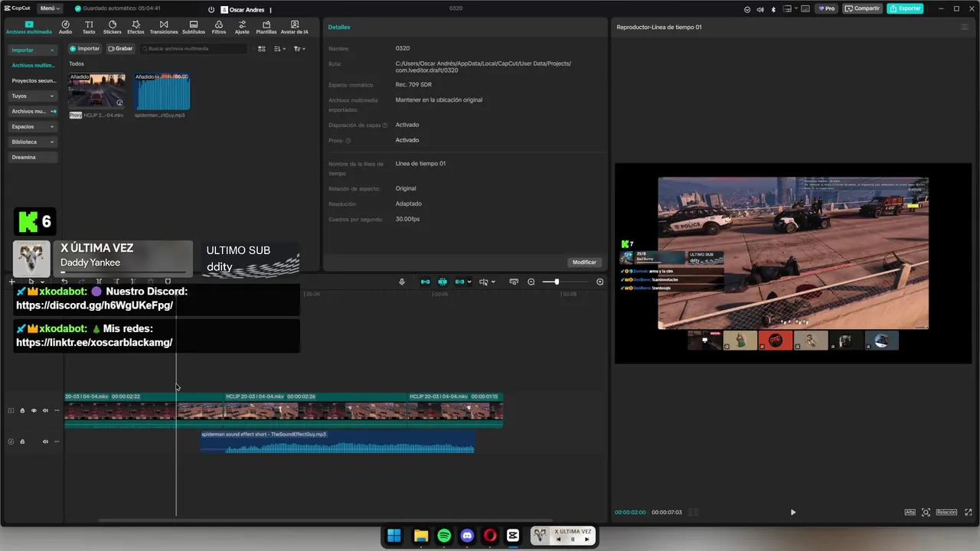Click the timeline zoom in plus icon
The width and height of the screenshot is (980, 551).
click(x=599, y=282)
